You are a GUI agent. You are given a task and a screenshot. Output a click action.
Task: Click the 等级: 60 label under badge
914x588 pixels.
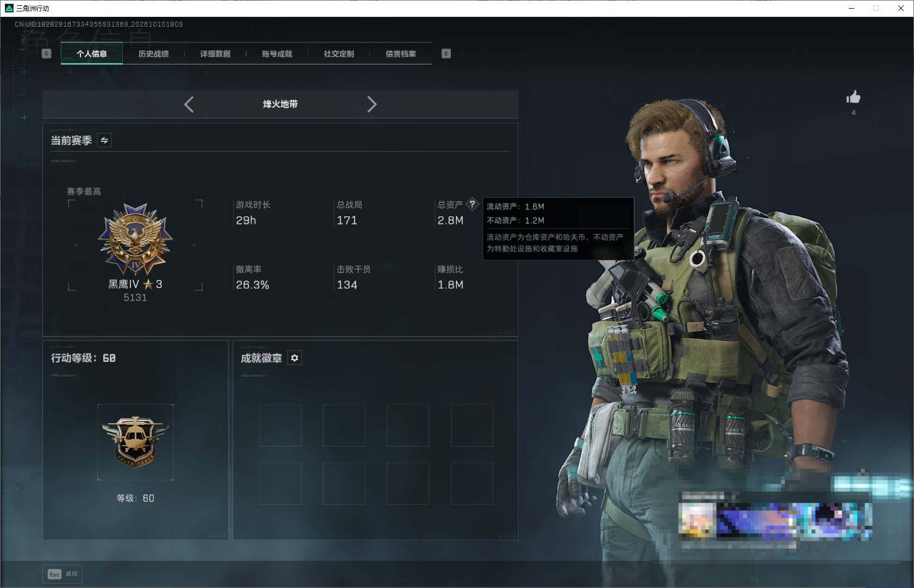pyautogui.click(x=135, y=498)
